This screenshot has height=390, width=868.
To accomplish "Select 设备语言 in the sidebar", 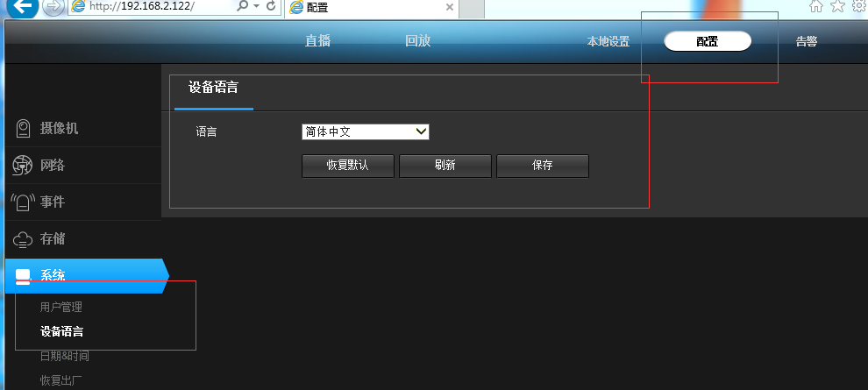I will [x=62, y=331].
